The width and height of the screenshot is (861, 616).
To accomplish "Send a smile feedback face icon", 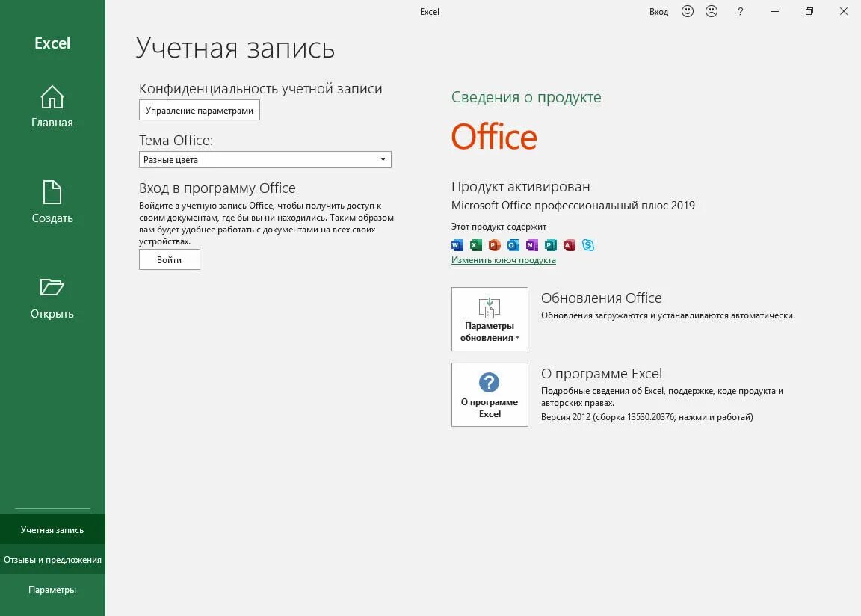I will click(688, 11).
